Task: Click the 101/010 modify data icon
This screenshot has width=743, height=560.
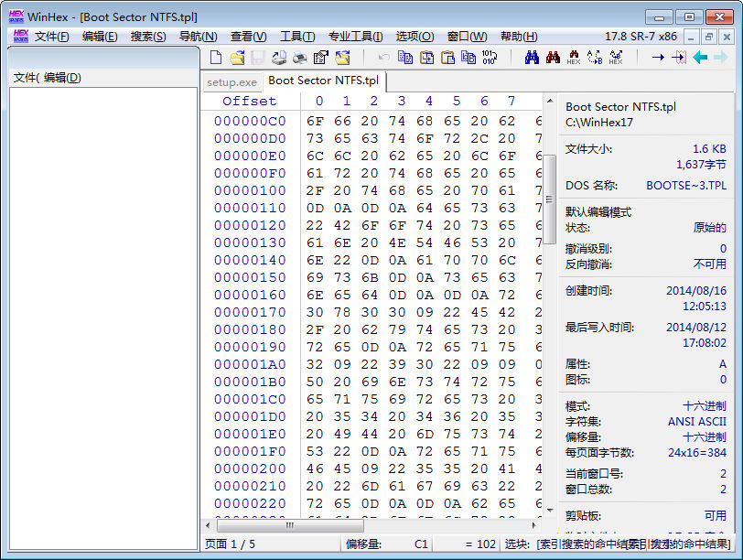Action: (x=489, y=58)
